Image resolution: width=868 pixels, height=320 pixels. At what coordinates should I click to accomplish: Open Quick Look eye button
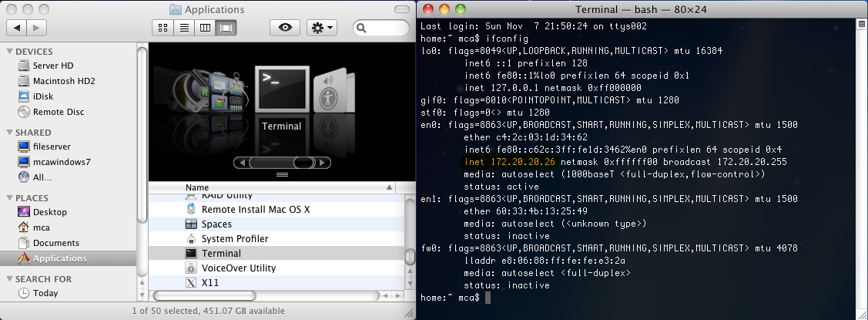point(285,27)
